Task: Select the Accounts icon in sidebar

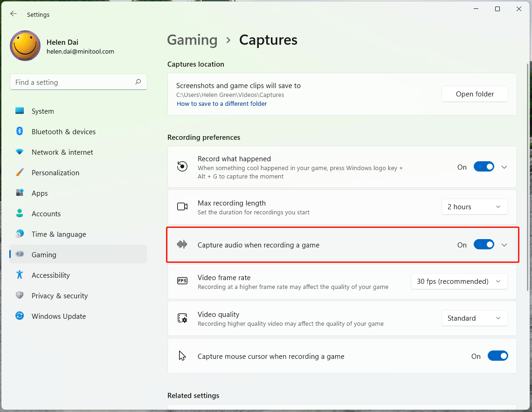Action: (19, 213)
